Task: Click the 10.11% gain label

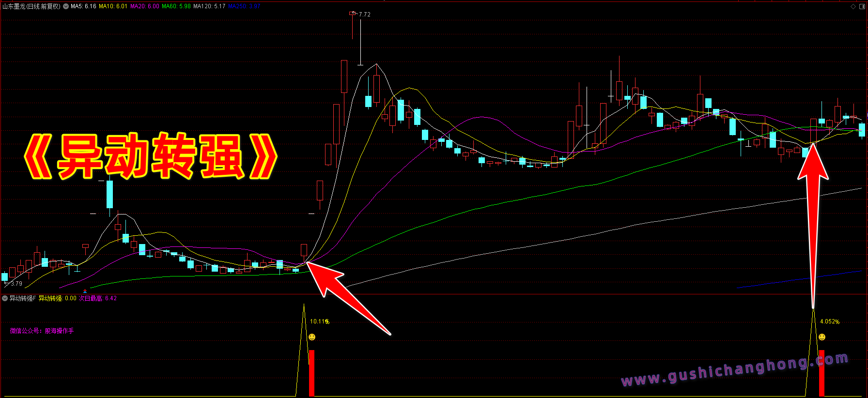Action: pyautogui.click(x=319, y=321)
